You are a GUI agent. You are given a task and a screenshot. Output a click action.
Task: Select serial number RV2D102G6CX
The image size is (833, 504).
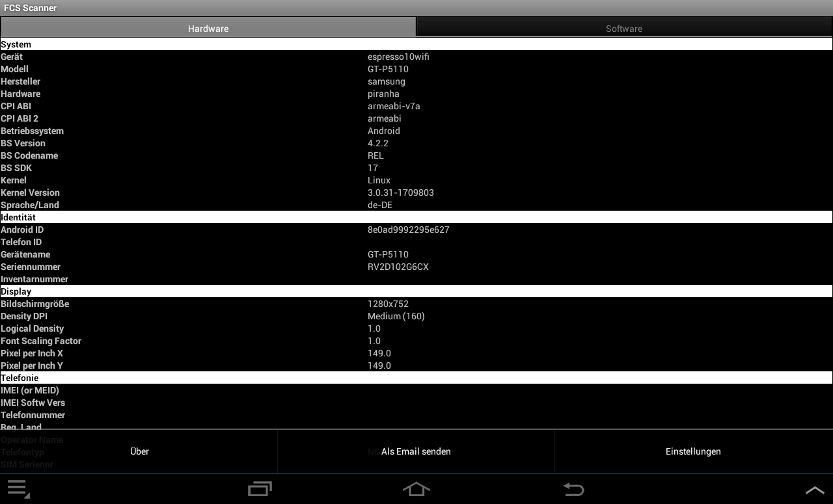pos(398,267)
